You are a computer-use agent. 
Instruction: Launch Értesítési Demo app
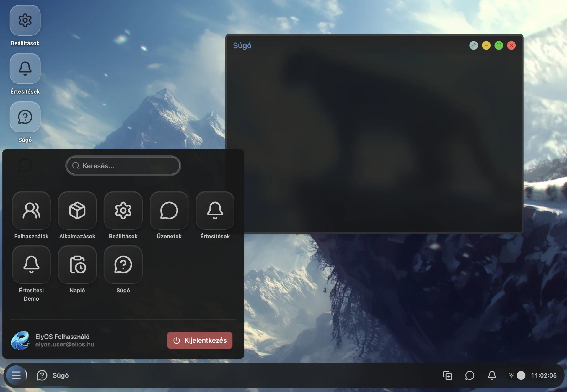coord(31,265)
